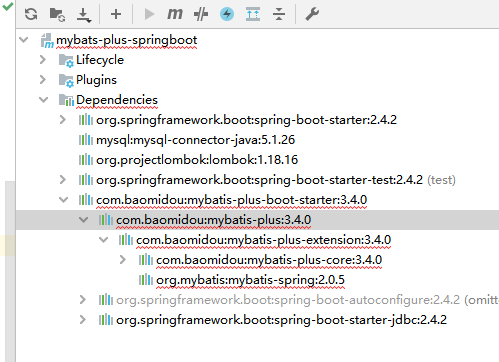Viewport: 499px width, 362px height.
Task: Click library icon of lombok:1.18.16
Action: pos(86,160)
